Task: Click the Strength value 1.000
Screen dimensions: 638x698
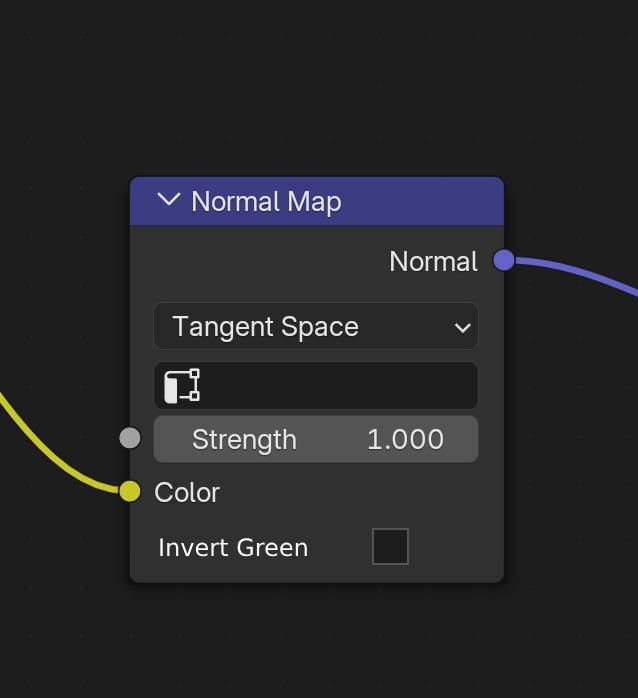Action: pyautogui.click(x=406, y=439)
